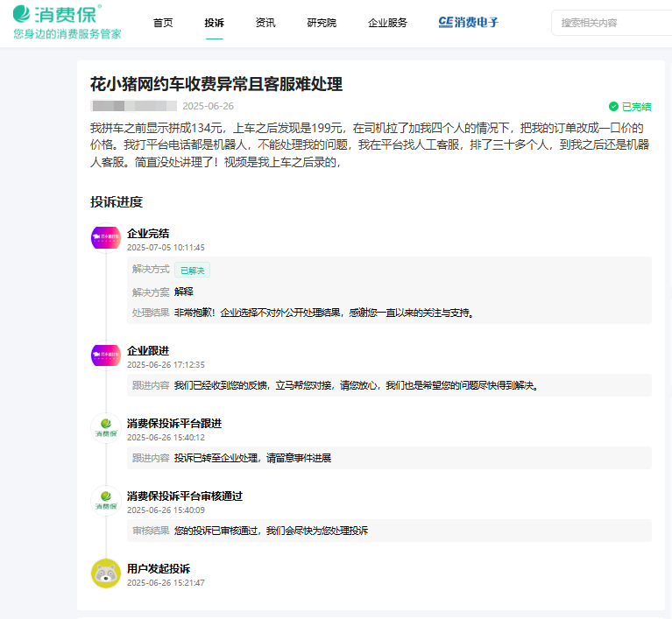Focus the 搜索相关内容 search field
This screenshot has width=672, height=619.
click(x=612, y=23)
